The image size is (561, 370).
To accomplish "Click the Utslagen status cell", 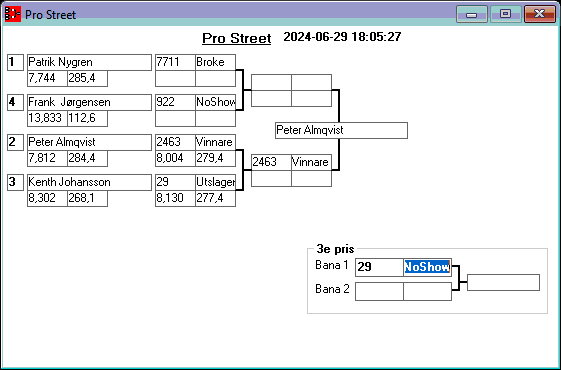I will pos(215,182).
